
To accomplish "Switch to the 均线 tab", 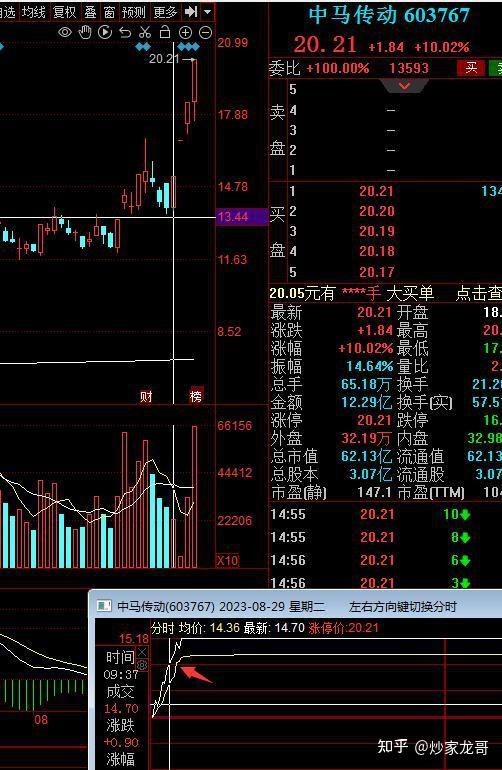I will (x=34, y=12).
